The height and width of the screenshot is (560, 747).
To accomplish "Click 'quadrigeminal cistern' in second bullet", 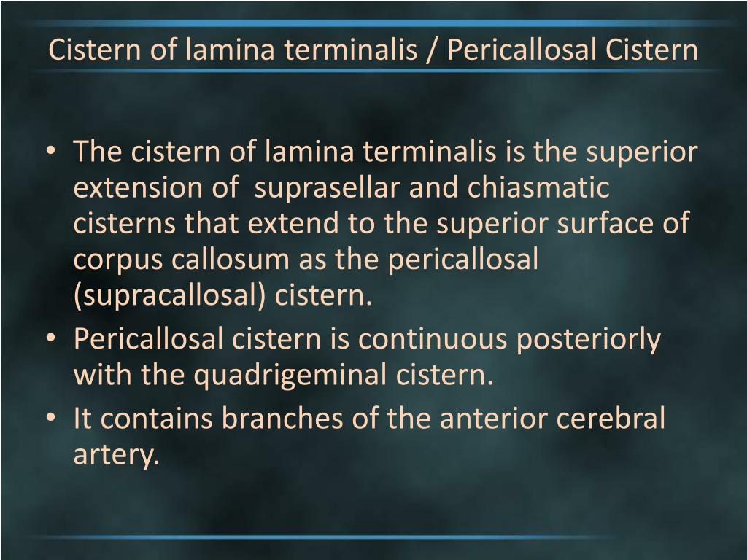I will [344, 375].
